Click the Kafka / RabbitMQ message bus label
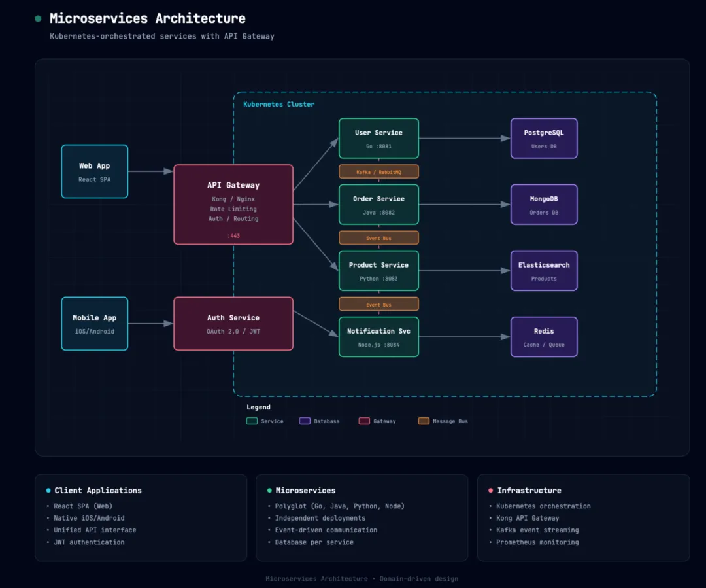 click(x=378, y=172)
